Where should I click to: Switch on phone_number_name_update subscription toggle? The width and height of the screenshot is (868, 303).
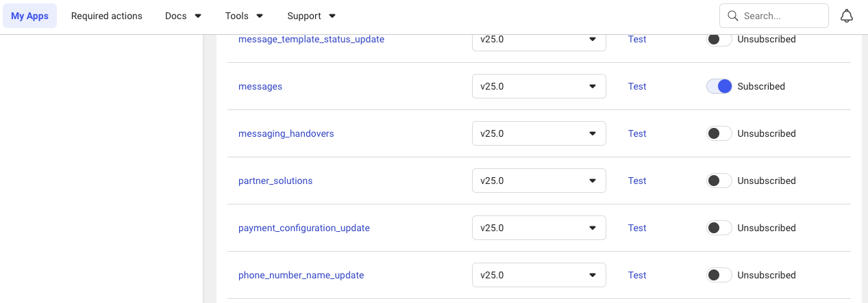pos(719,275)
